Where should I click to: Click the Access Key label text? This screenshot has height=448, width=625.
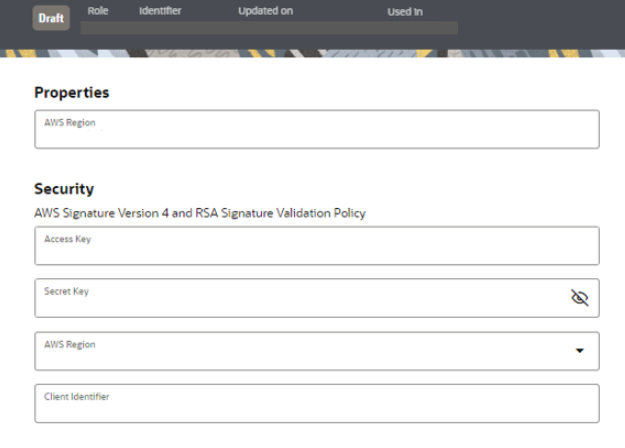62,239
